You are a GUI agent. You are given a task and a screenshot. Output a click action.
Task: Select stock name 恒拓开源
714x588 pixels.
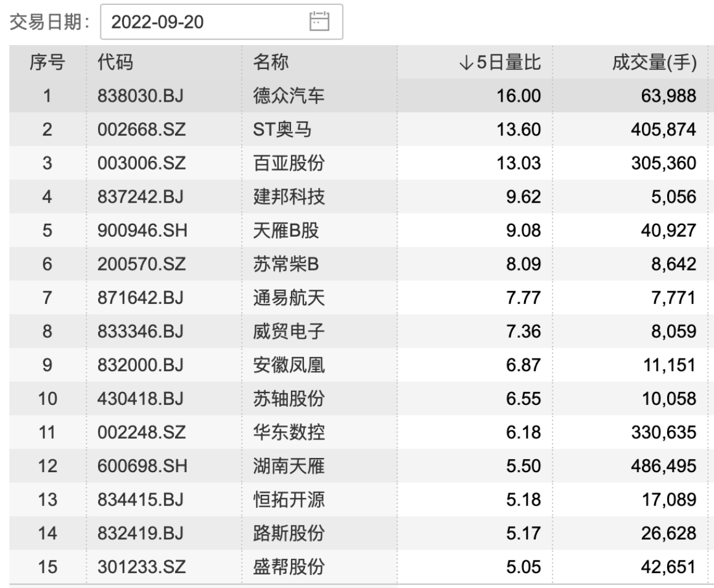[289, 500]
